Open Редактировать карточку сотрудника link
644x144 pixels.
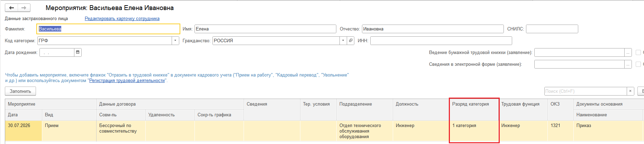point(122,19)
